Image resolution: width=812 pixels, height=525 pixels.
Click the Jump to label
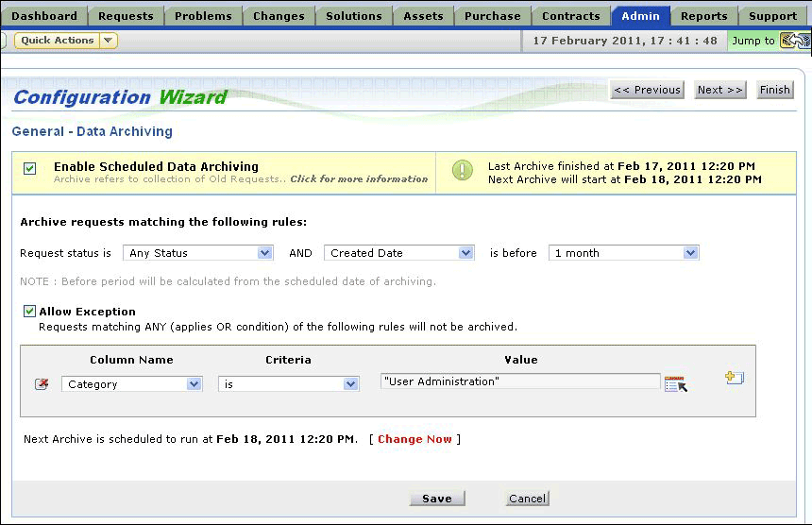(x=753, y=41)
